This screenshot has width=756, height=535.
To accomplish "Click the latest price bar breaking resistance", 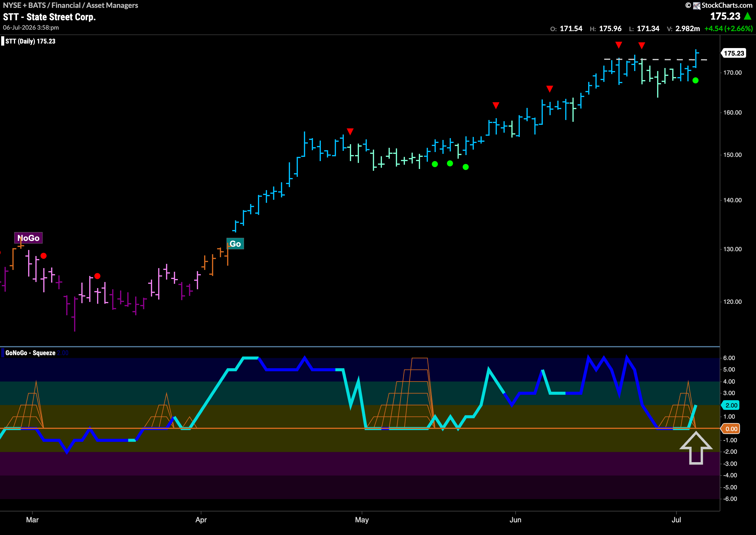I will 696,58.
